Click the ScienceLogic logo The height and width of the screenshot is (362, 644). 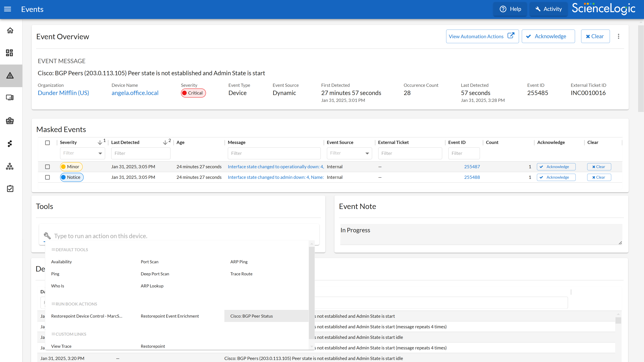click(604, 9)
